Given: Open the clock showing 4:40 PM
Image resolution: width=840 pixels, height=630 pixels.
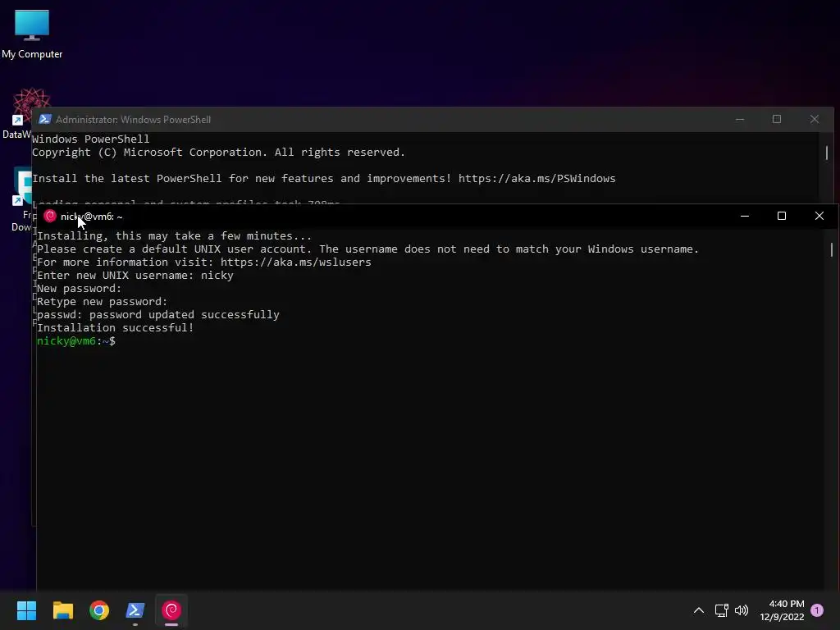Looking at the screenshot, I should 782,610.
